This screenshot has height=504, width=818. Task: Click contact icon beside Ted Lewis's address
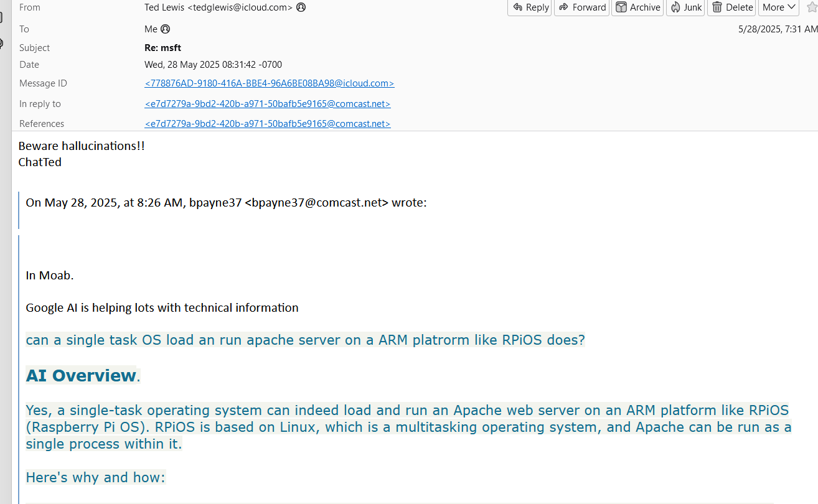click(301, 7)
